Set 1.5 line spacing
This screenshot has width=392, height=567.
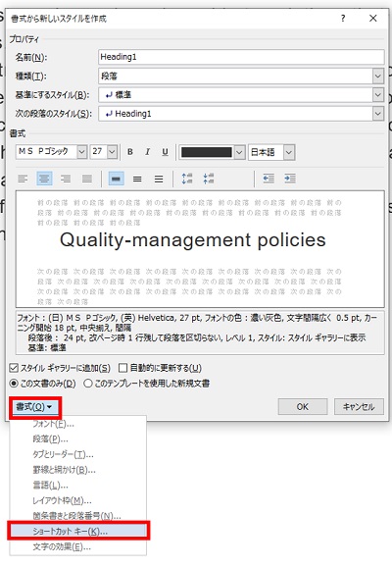[137, 179]
